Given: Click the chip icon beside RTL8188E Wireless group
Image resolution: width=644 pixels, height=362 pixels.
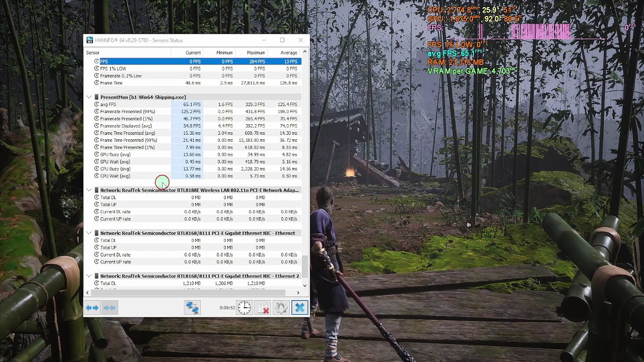Looking at the screenshot, I should coord(97,191).
